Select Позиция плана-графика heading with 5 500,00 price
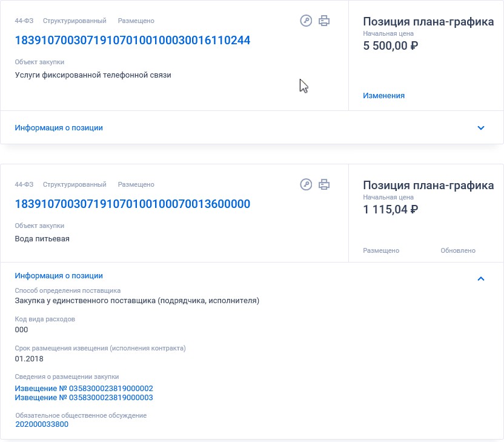This screenshot has height=442, width=504. pyautogui.click(x=428, y=22)
